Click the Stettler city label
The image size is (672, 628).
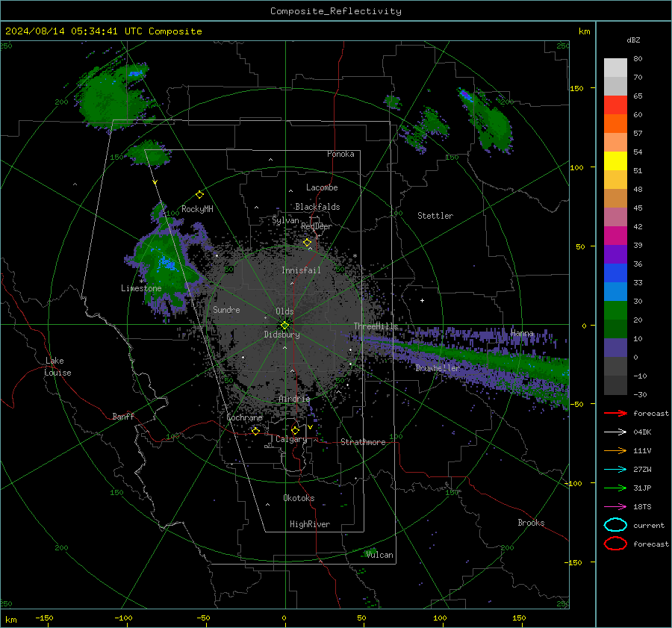coord(435,216)
